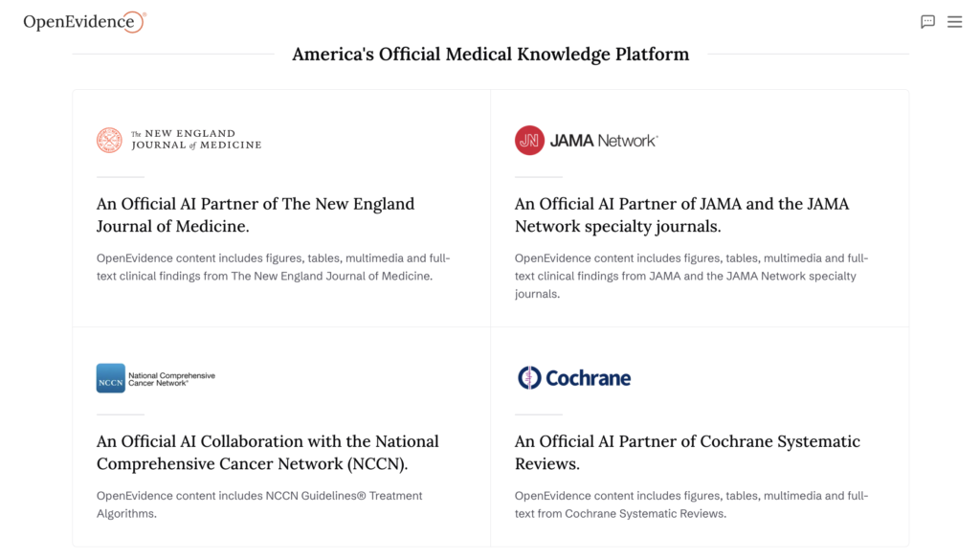Click the NEJM Official AI Partner heading
980x559 pixels.
(x=255, y=215)
